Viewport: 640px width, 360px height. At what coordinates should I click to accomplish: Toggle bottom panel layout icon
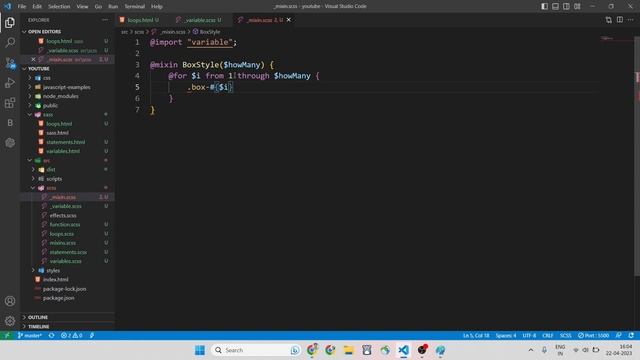pyautogui.click(x=555, y=6)
